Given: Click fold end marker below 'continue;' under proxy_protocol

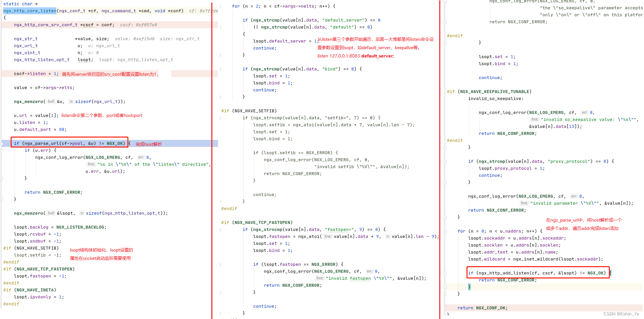Looking at the screenshot, I should 445,182.
